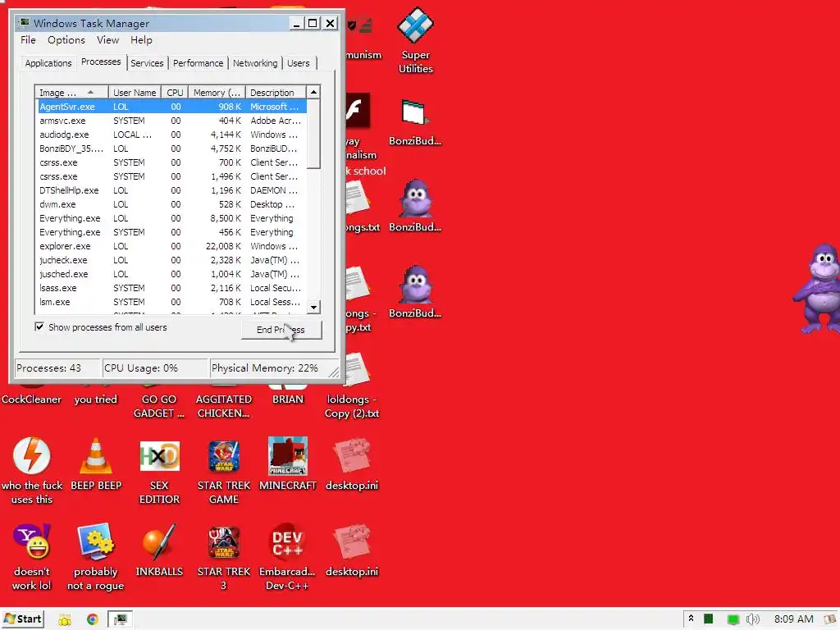Select the BonziBDY_35 process row
This screenshot has width=840, height=630.
[x=171, y=148]
